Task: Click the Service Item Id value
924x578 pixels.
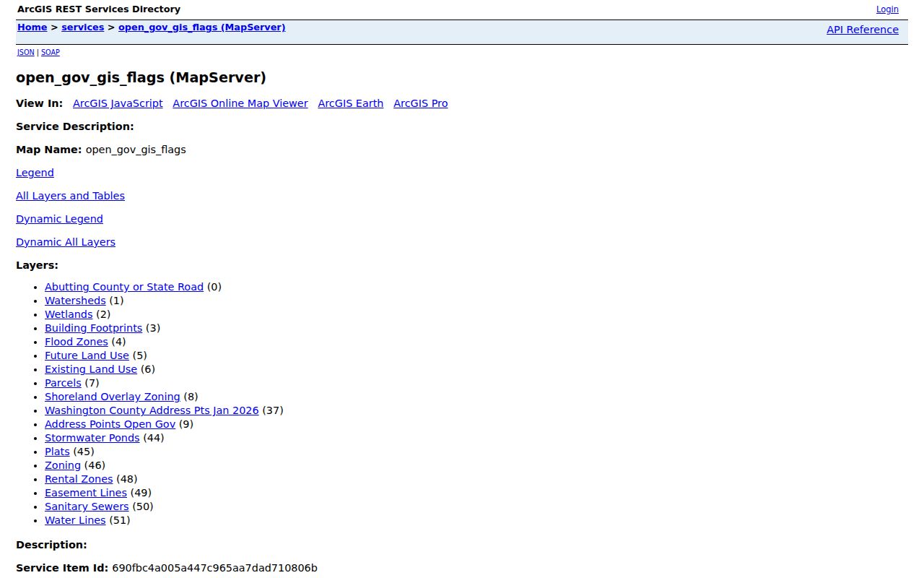Action: (x=214, y=568)
